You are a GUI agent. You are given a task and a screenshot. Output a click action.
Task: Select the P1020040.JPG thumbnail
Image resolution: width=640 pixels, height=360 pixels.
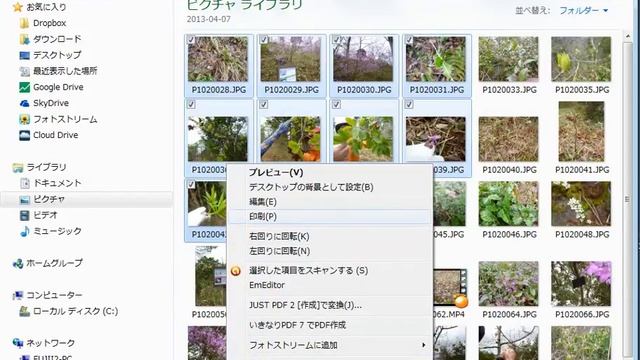(x=509, y=139)
